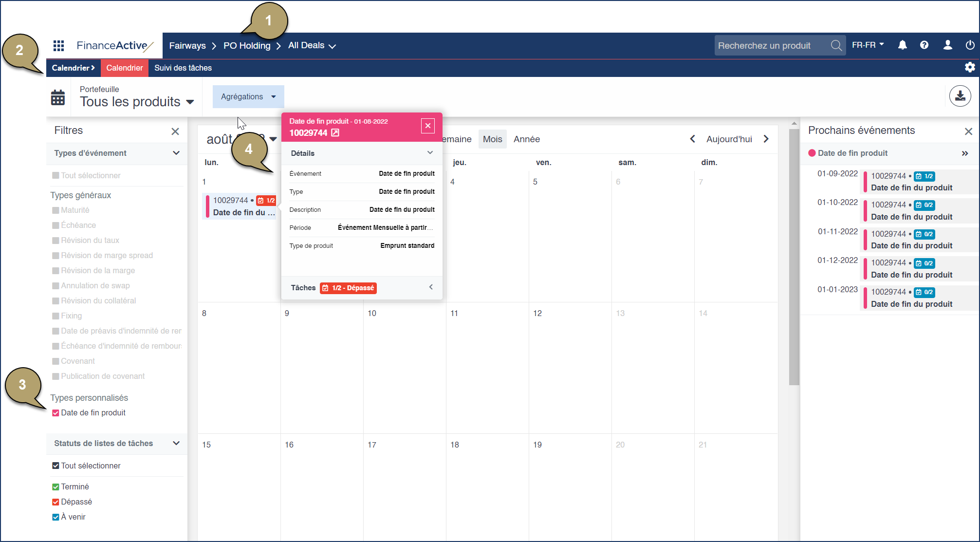Click the user profile icon
This screenshot has width=980, height=542.
click(x=947, y=45)
